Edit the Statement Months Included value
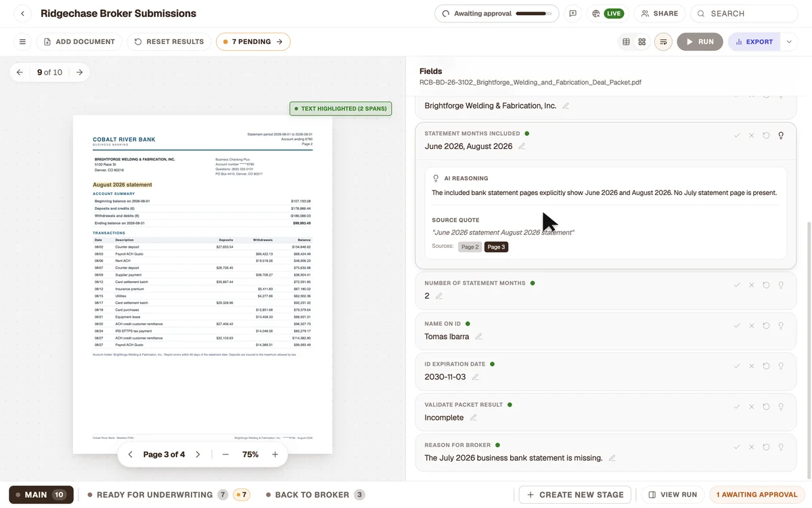Image resolution: width=812 pixels, height=508 pixels. pyautogui.click(x=522, y=146)
